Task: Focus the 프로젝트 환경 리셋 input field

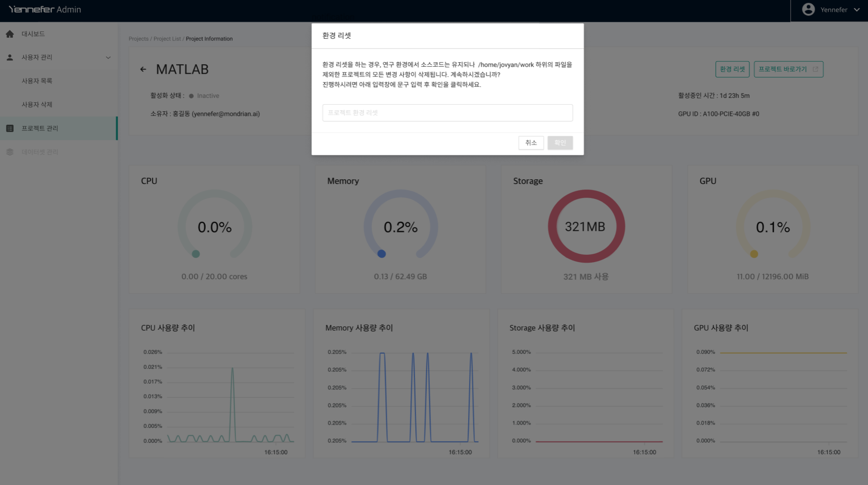Action: pos(447,113)
